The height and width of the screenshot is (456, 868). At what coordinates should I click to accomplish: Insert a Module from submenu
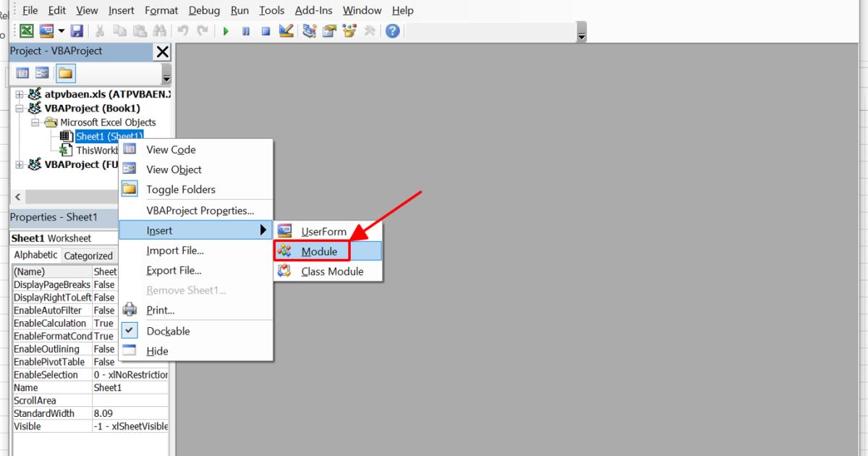[328, 251]
